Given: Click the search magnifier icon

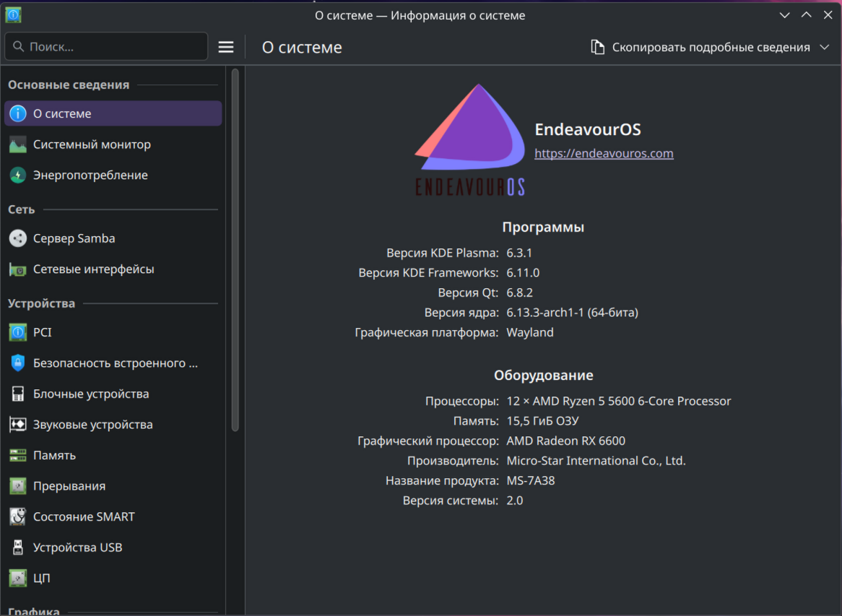Looking at the screenshot, I should click(x=18, y=47).
